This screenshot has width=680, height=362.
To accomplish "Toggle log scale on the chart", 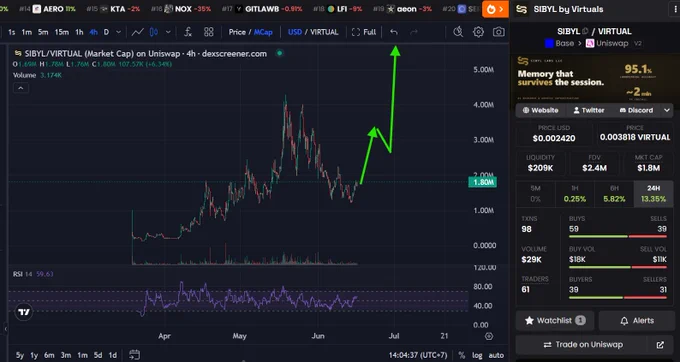I will click(x=477, y=355).
